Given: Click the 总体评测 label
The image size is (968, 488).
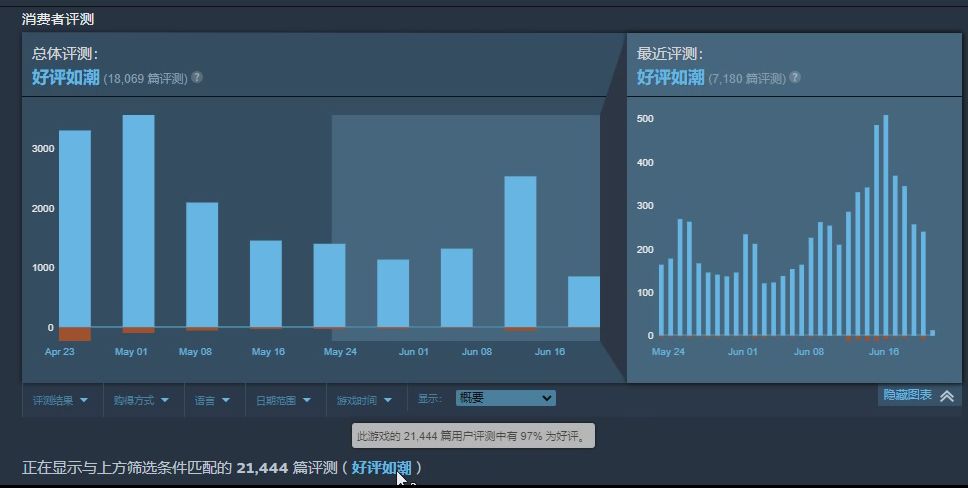Looking at the screenshot, I should [x=65, y=54].
